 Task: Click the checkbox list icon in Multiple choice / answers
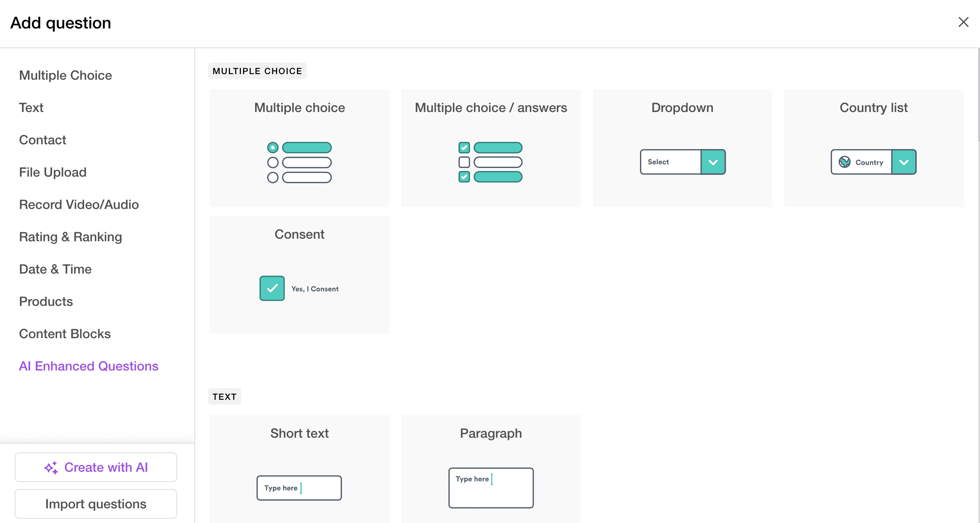click(x=490, y=162)
